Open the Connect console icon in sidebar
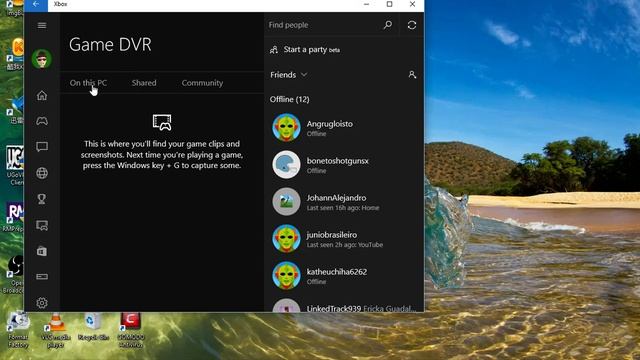Viewport: 640px width, 360px height. (x=42, y=277)
